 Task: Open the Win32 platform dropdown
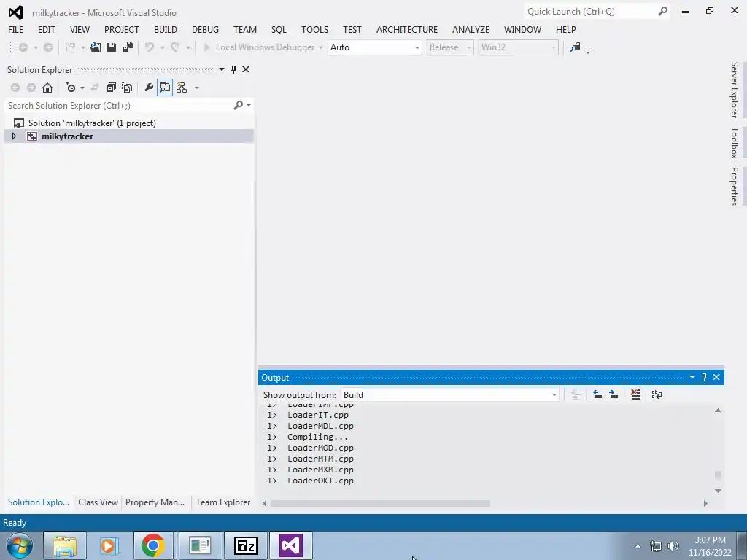[x=519, y=47]
